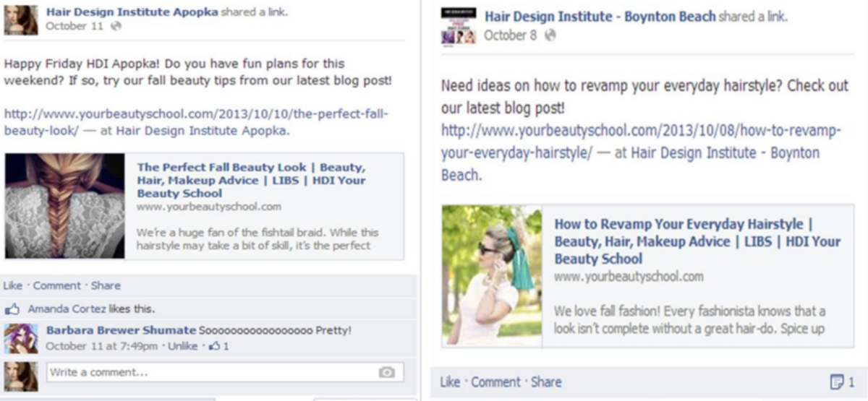This screenshot has width=868, height=401.
Task: Comment on the Boynton Beach post
Action: pyautogui.click(x=495, y=381)
